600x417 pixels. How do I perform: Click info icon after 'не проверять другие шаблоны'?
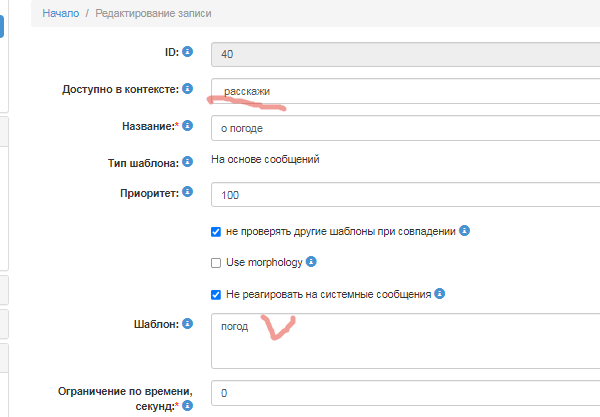point(465,230)
